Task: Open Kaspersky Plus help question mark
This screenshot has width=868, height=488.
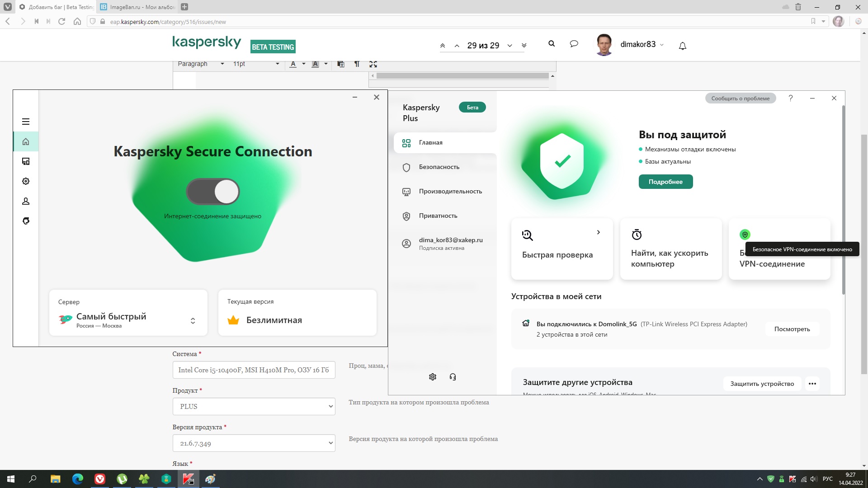Action: [x=791, y=98]
